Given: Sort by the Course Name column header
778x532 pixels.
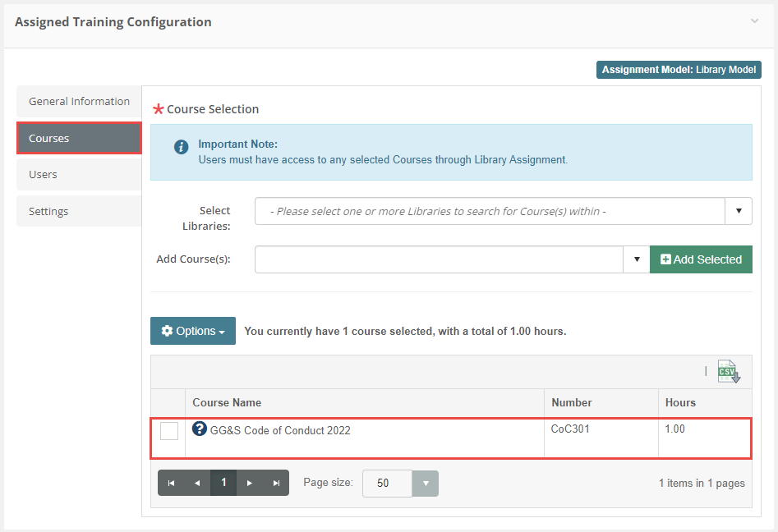Looking at the screenshot, I should coord(227,402).
